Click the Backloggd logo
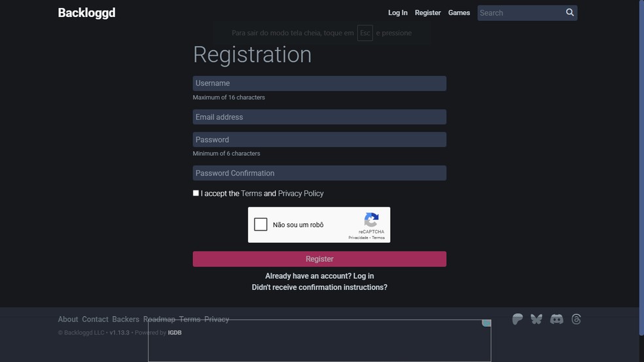Viewport: 644px width, 362px height. 86,12
